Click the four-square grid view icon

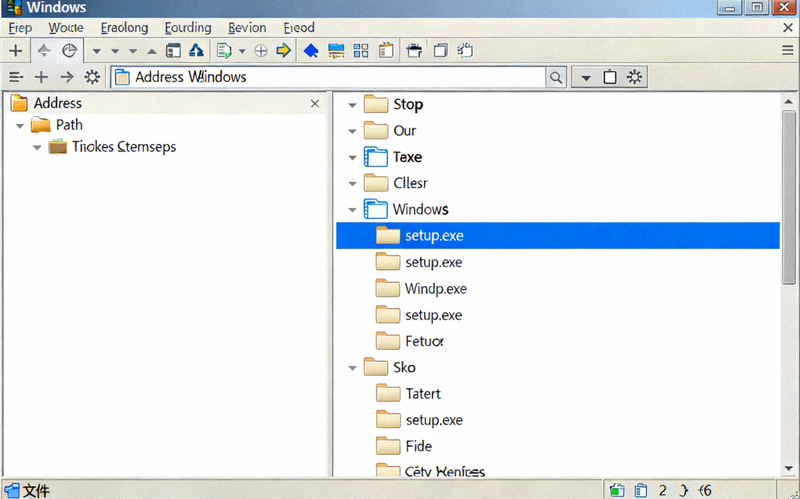[x=362, y=50]
